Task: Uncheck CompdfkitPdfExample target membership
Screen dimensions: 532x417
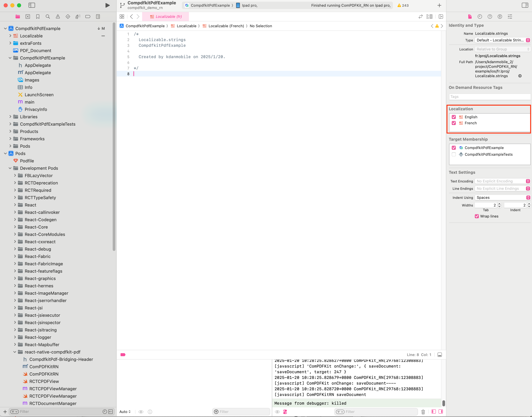Action: (454, 148)
